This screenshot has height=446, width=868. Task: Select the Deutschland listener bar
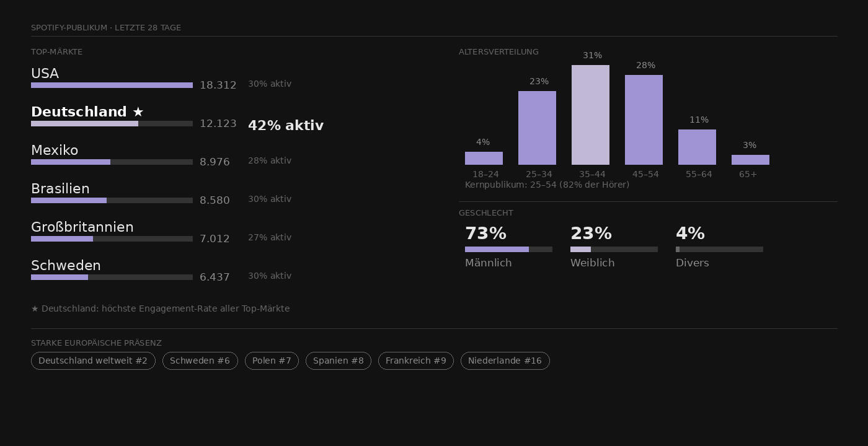point(112,124)
